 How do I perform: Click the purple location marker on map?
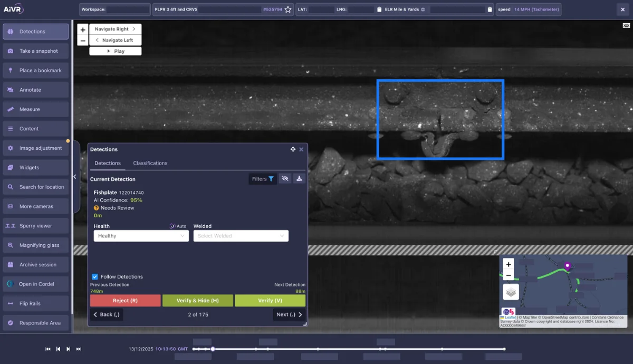click(x=568, y=266)
